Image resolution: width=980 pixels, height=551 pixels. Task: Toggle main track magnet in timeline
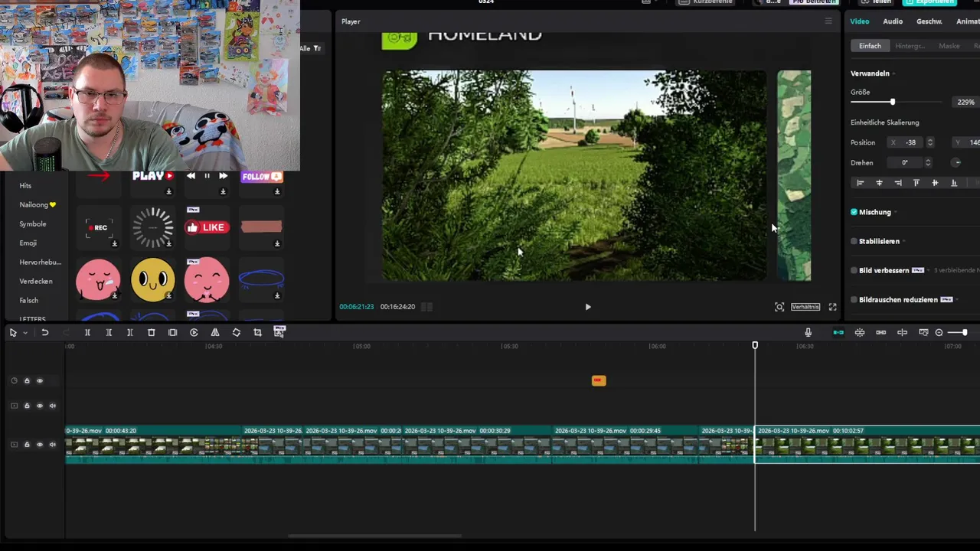tap(838, 332)
